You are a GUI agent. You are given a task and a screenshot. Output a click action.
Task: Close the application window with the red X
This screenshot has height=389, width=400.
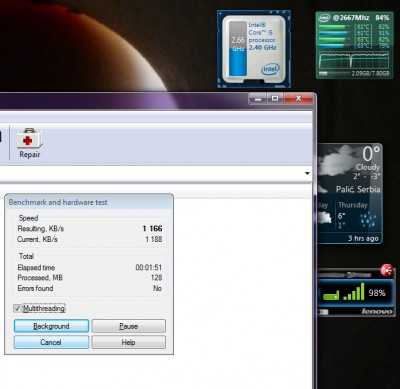(x=298, y=98)
